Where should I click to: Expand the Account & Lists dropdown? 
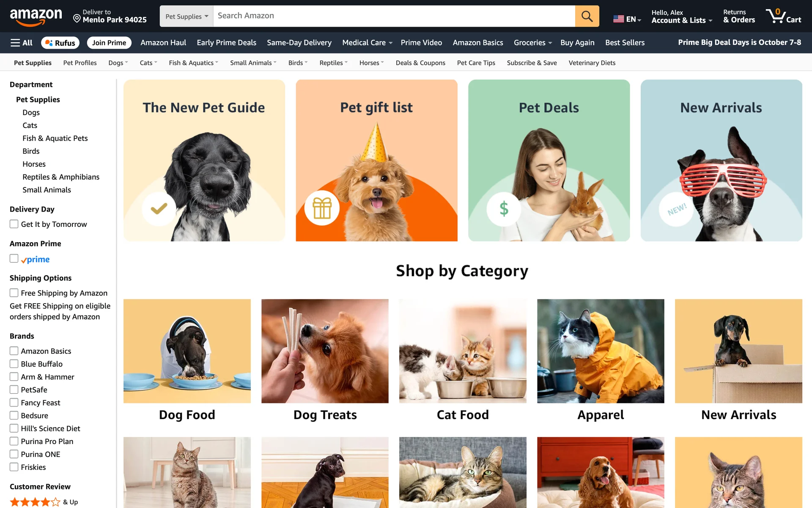[682, 16]
